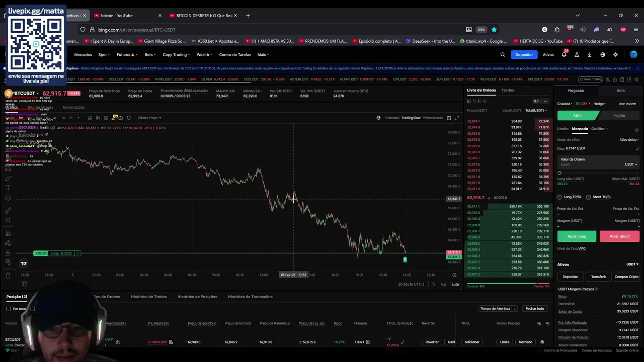Viewport: 644px width, 362px height.
Task: Open the browser extensions puzzle icon
Action: click(557, 30)
